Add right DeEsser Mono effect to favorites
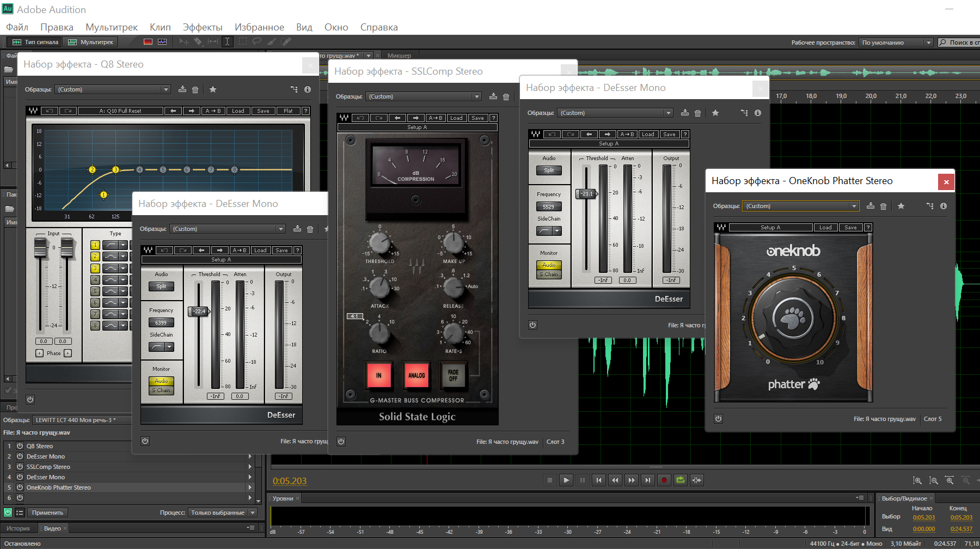The width and height of the screenshot is (980, 549). tap(715, 113)
